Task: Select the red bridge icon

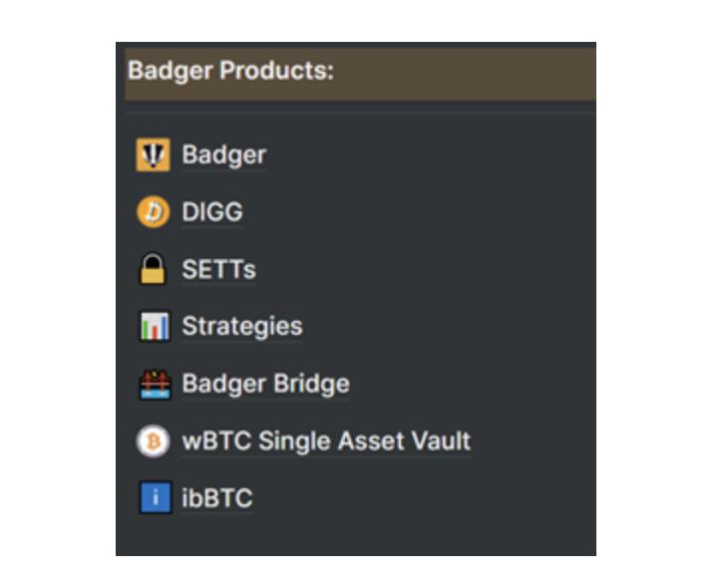Action: pyautogui.click(x=154, y=385)
